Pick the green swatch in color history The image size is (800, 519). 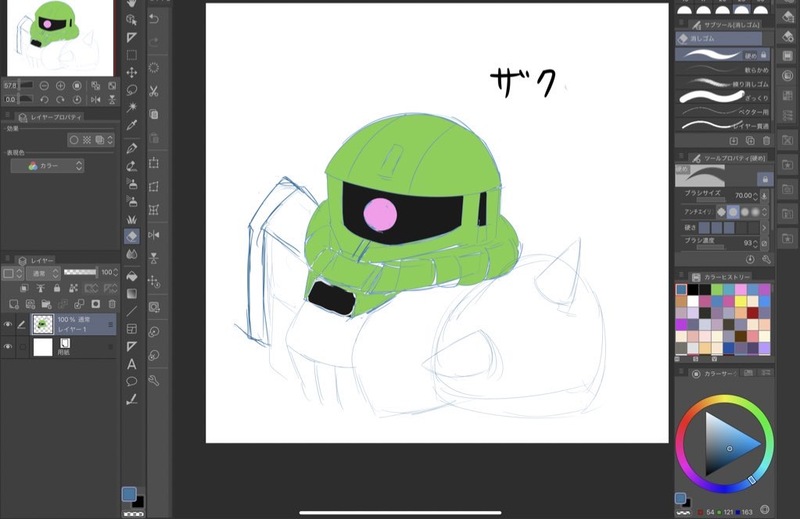(717, 290)
